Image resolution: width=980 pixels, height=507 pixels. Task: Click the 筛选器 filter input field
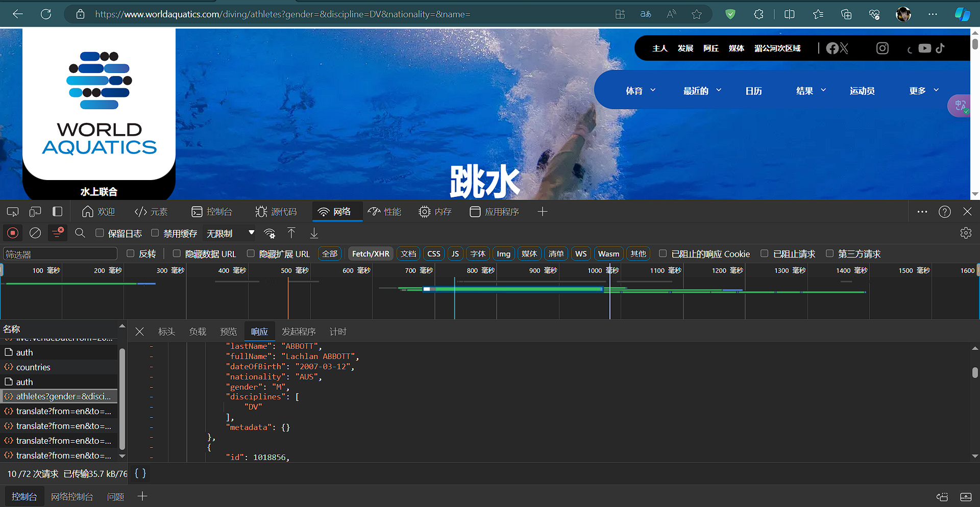(x=60, y=254)
